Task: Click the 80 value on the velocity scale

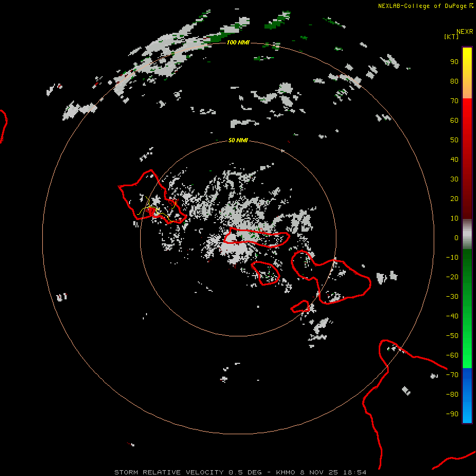Action: 454,81
